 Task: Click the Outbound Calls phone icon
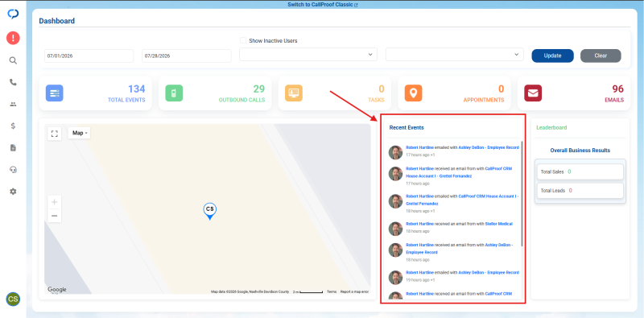pos(174,93)
